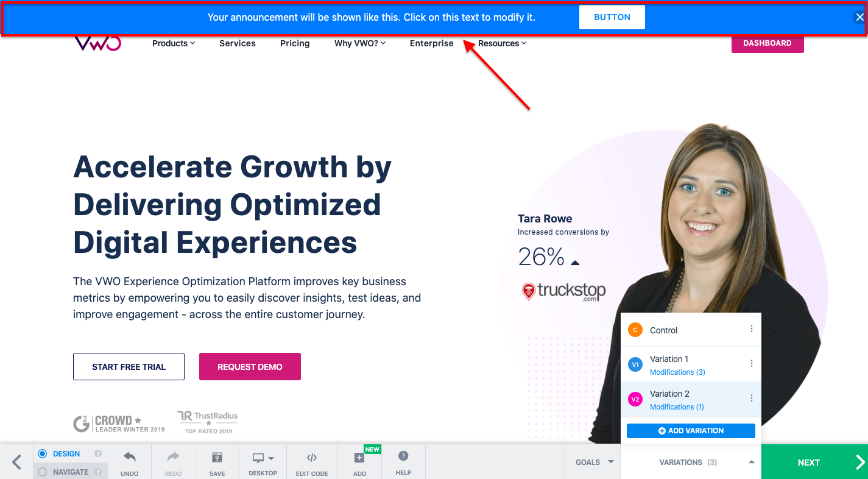Open the Desktop device dropdown
Image resolution: width=868 pixels, height=479 pixels.
point(263,462)
